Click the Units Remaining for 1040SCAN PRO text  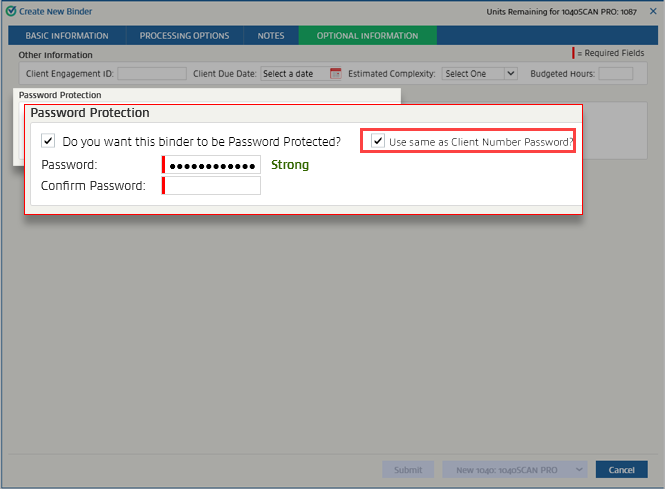point(562,12)
